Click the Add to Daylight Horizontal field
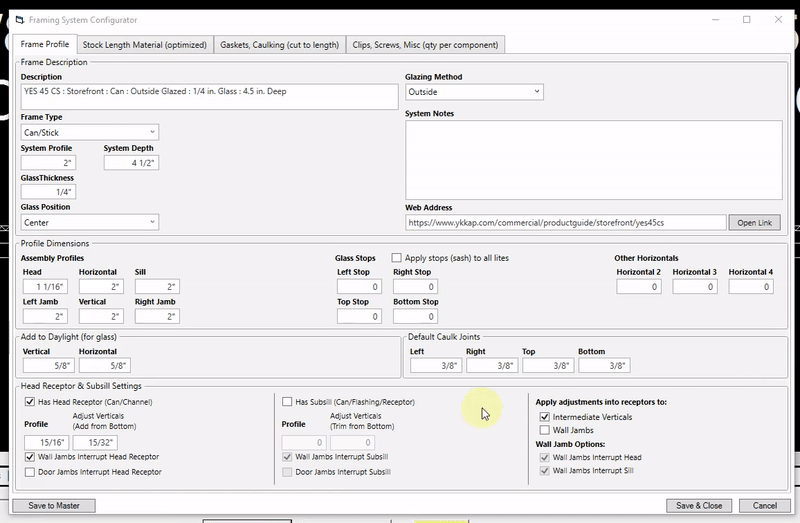This screenshot has width=800, height=523. [x=105, y=365]
